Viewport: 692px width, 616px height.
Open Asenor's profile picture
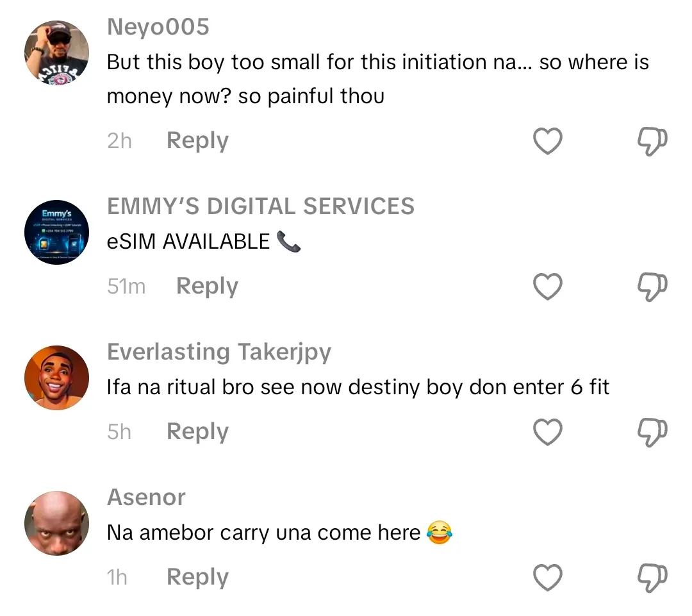click(x=56, y=523)
